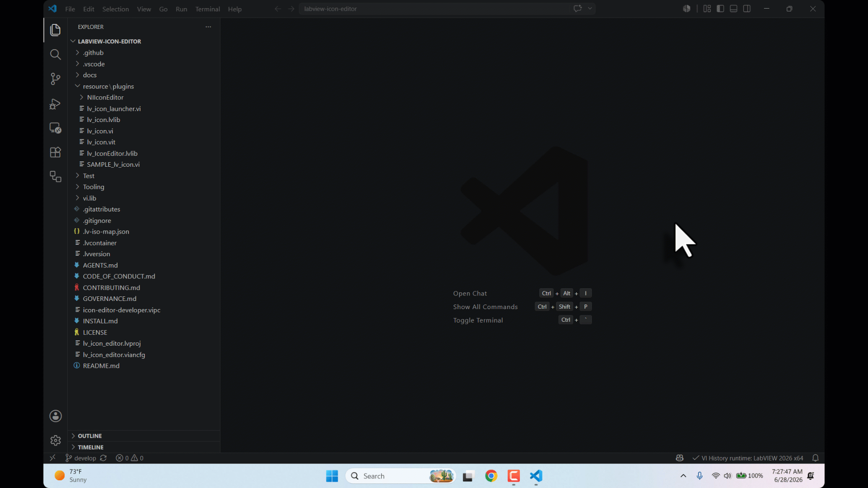Open Google Chrome from the taskbar
This screenshot has width=868, height=488.
click(x=491, y=476)
